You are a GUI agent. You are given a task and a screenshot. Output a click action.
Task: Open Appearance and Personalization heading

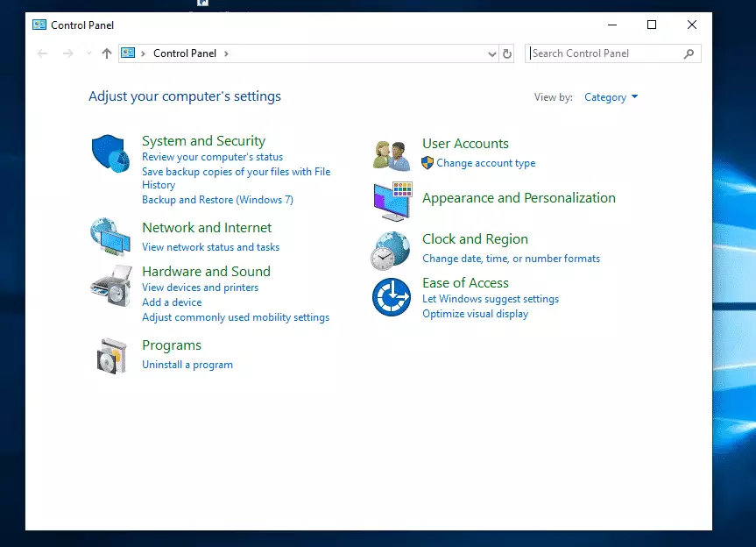coord(519,198)
